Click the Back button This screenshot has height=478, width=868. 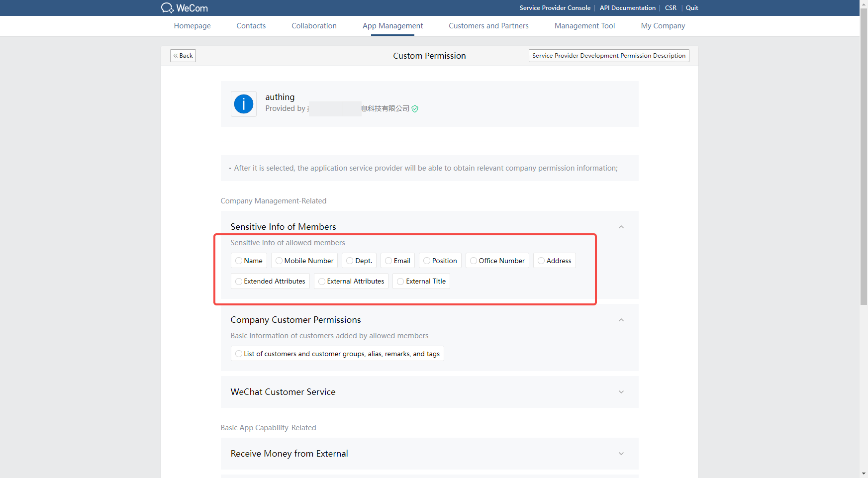(183, 56)
